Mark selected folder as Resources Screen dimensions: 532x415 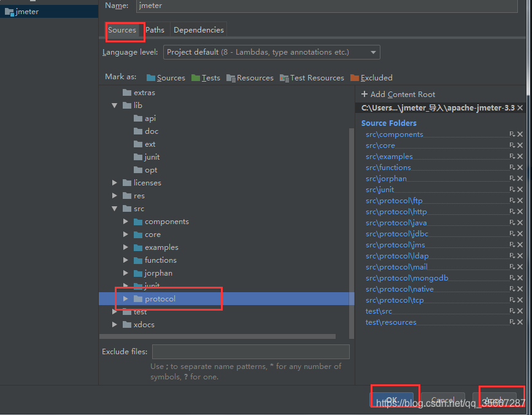coord(250,78)
